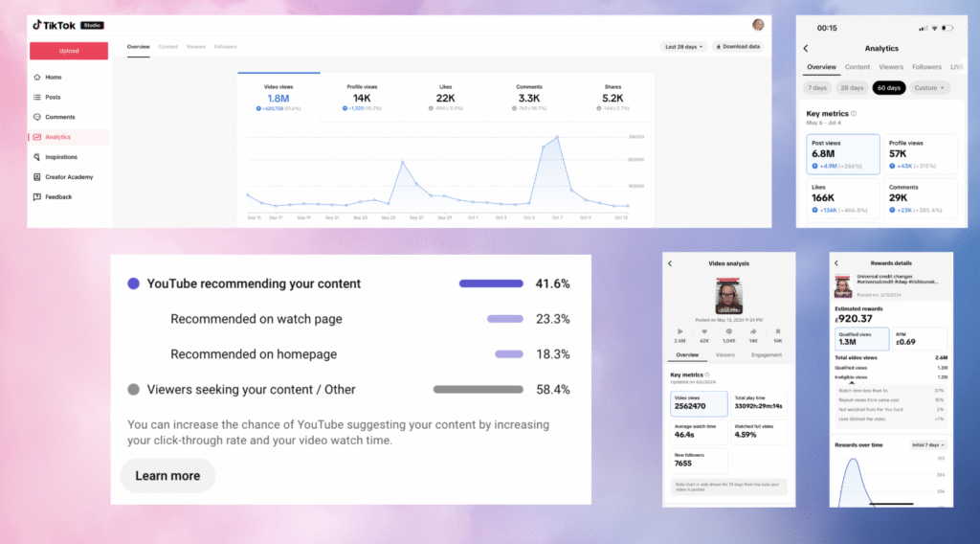Switch to the Content tab in Studio
980x544 pixels.
[x=168, y=47]
